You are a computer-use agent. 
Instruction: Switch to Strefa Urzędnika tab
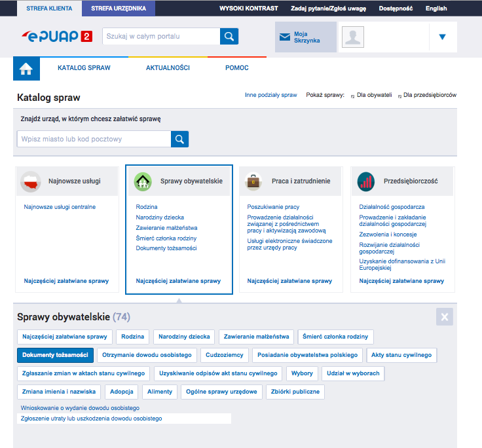[x=119, y=9]
